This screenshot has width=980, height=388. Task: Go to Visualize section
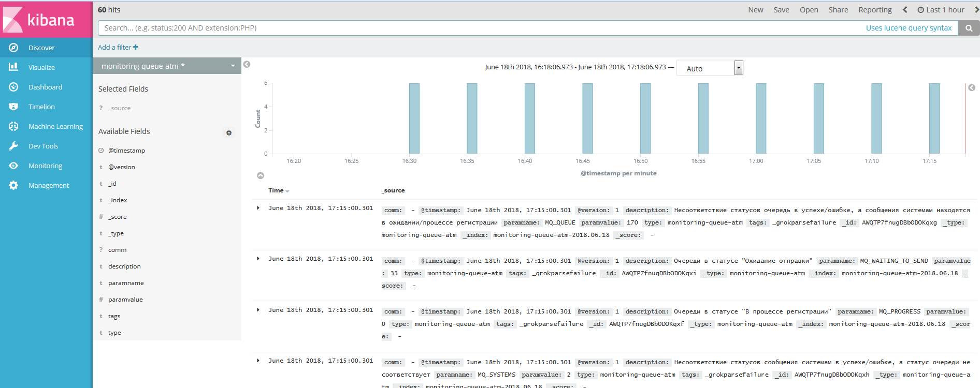tap(41, 67)
